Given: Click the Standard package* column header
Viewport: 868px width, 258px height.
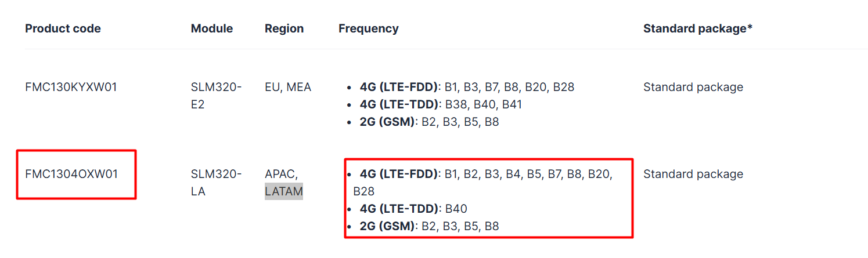Looking at the screenshot, I should coord(698,28).
